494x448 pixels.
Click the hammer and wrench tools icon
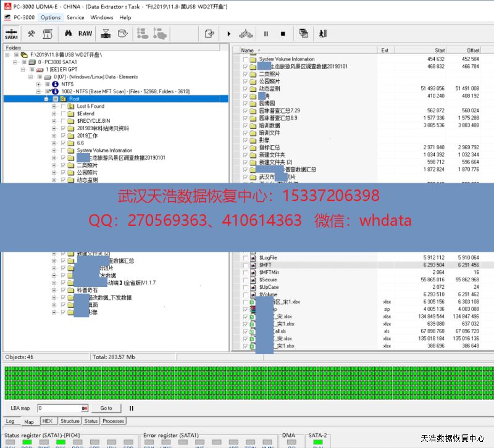click(x=31, y=33)
